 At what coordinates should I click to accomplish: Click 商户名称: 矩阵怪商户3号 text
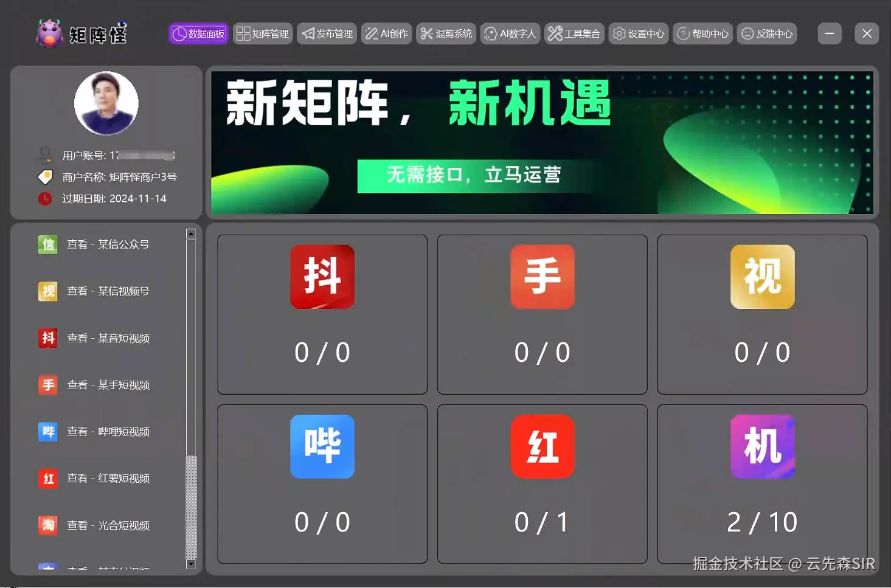click(x=119, y=177)
